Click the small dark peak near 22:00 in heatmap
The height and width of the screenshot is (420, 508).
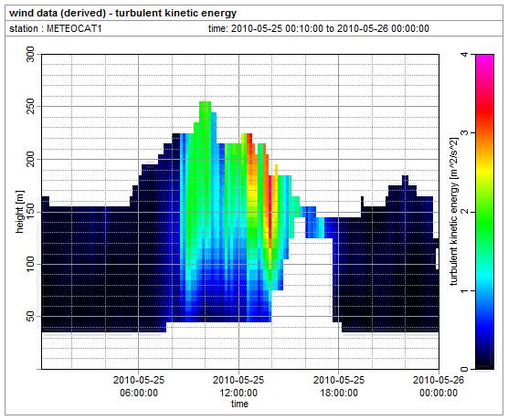pos(405,181)
